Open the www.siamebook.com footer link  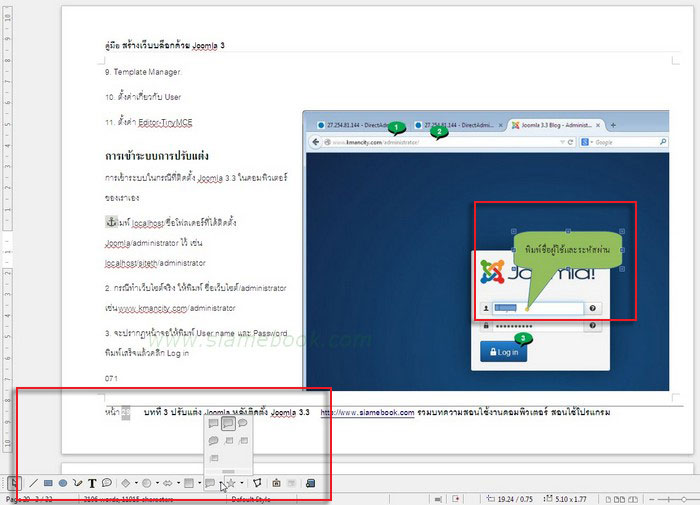tap(367, 412)
